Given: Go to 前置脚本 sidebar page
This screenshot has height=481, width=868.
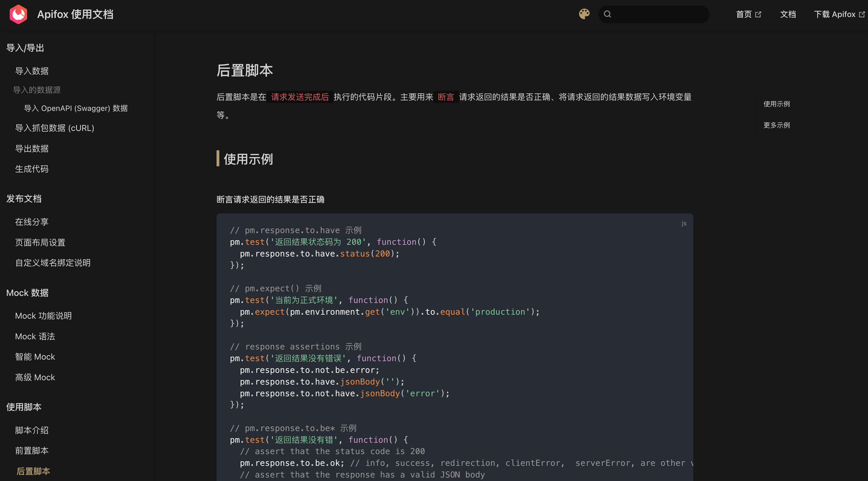Looking at the screenshot, I should point(32,451).
